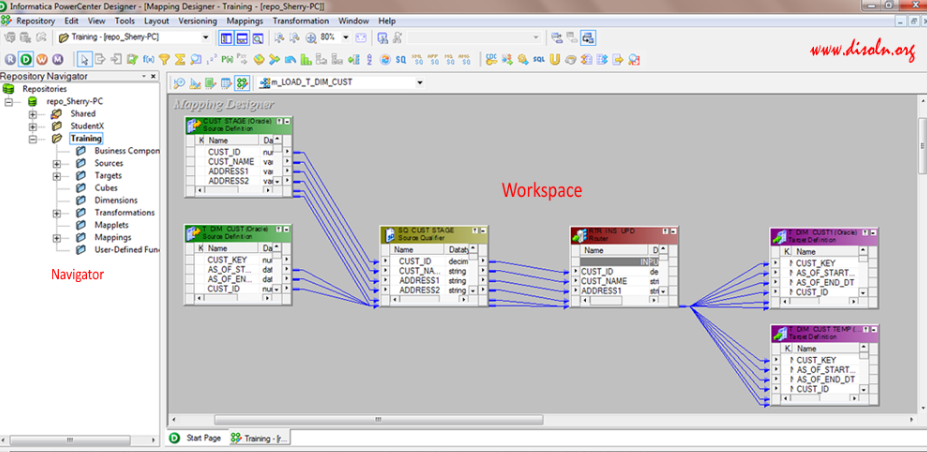Open the Transformation Developer tool

210,83
